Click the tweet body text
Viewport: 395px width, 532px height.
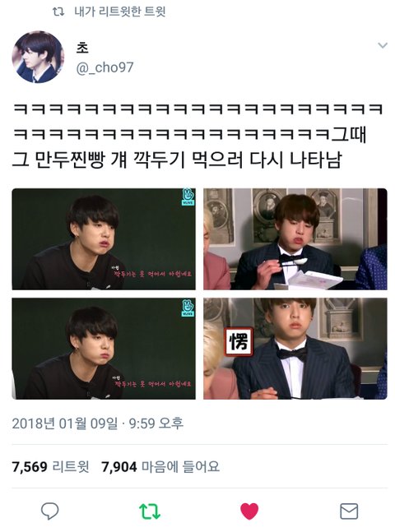(197, 135)
